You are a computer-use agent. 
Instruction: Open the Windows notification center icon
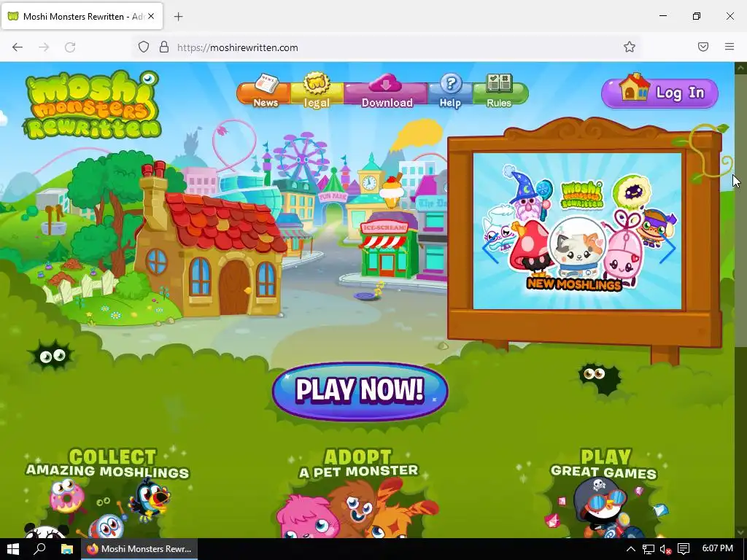click(684, 549)
